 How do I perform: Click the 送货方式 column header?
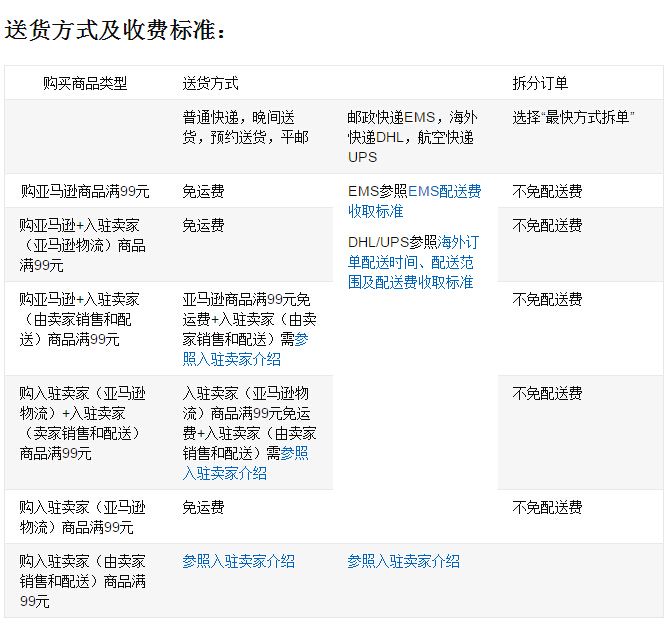(x=210, y=83)
